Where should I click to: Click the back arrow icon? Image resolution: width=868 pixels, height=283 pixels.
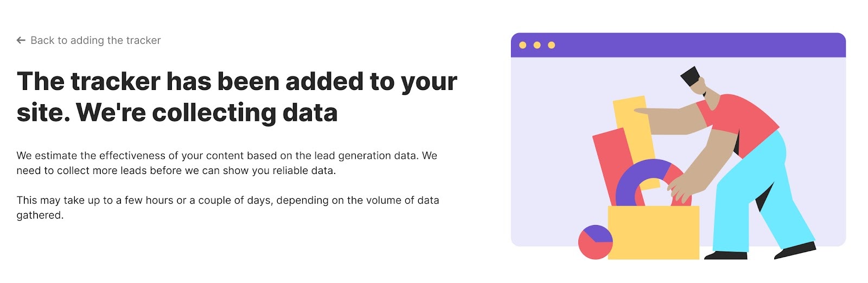(x=21, y=40)
